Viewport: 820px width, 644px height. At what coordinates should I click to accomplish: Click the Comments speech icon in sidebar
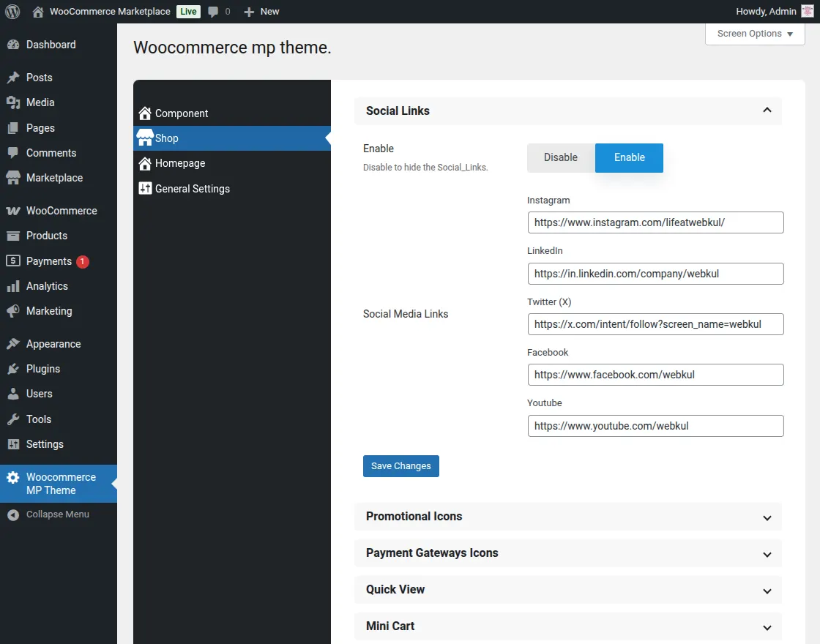point(13,153)
